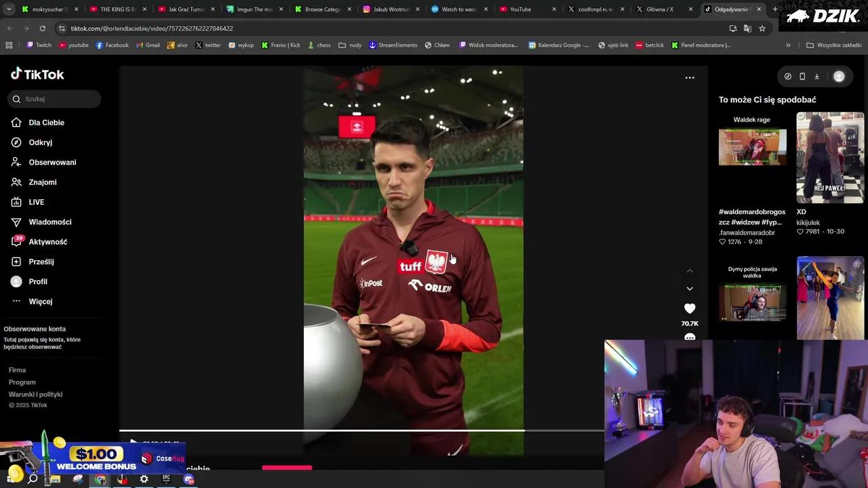
Task: Open Wszystkie zakładki folder
Action: tap(833, 45)
